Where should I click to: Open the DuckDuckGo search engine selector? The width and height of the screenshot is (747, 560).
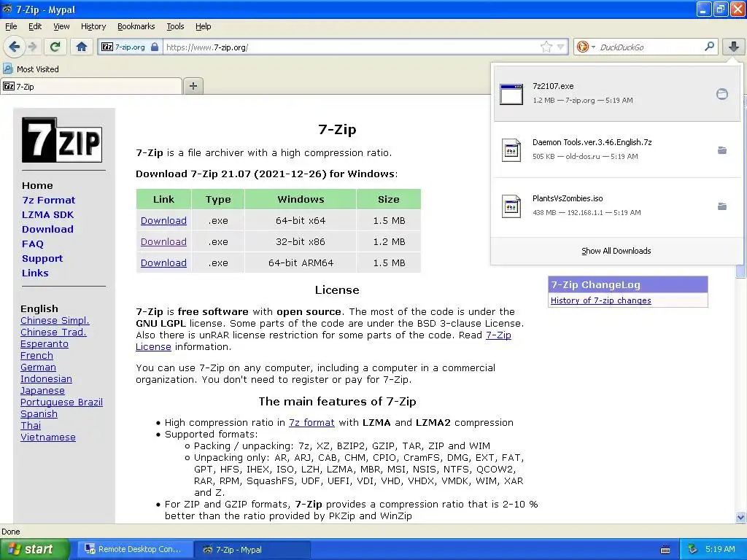point(586,47)
